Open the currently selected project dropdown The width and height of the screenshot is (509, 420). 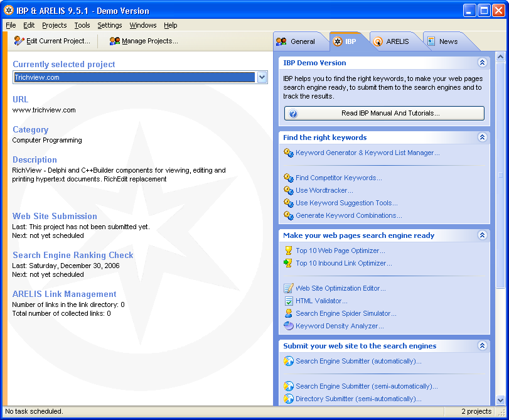tap(262, 77)
